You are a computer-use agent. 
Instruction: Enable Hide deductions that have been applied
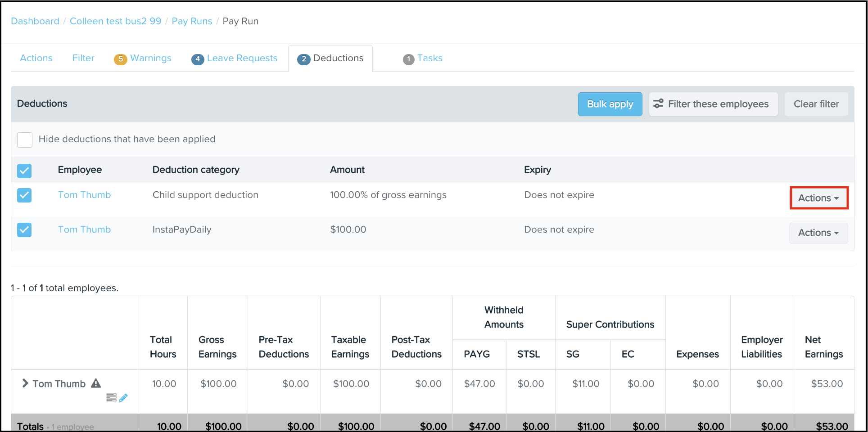(25, 139)
